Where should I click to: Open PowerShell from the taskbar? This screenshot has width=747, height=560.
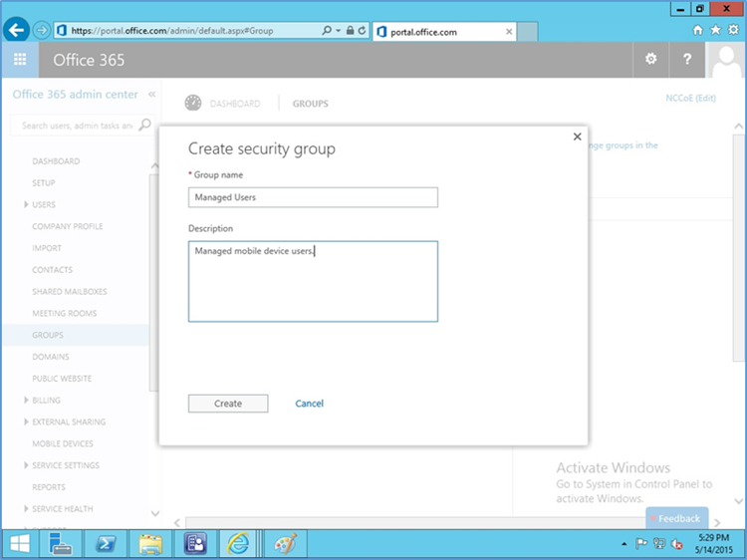[106, 544]
